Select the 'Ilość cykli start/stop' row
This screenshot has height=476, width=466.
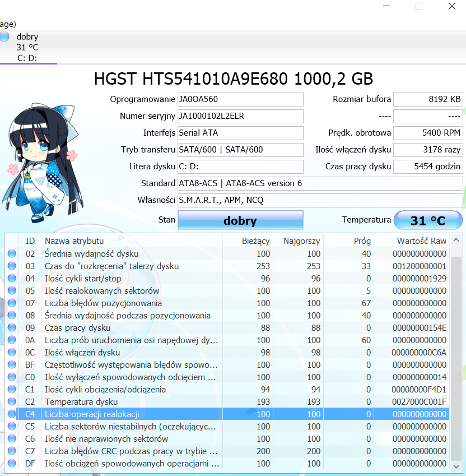pyautogui.click(x=227, y=279)
